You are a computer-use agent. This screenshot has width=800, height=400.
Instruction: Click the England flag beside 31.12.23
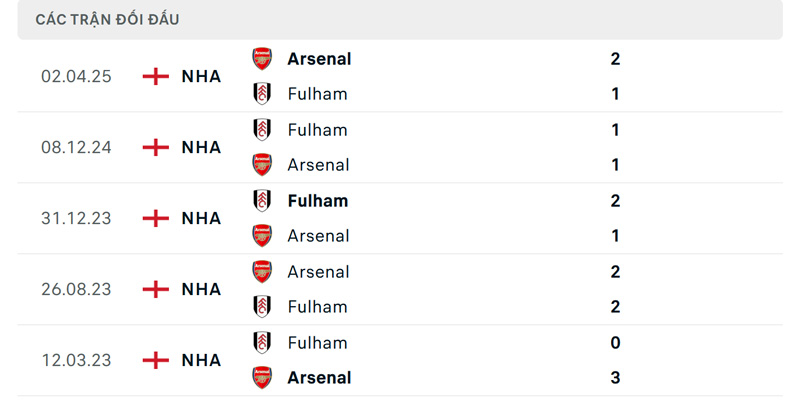pyautogui.click(x=156, y=218)
